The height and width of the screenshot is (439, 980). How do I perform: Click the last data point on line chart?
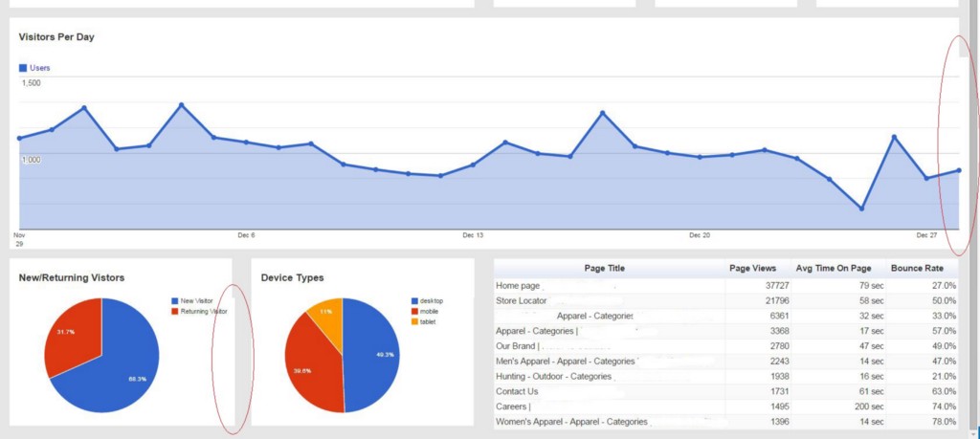point(959,170)
